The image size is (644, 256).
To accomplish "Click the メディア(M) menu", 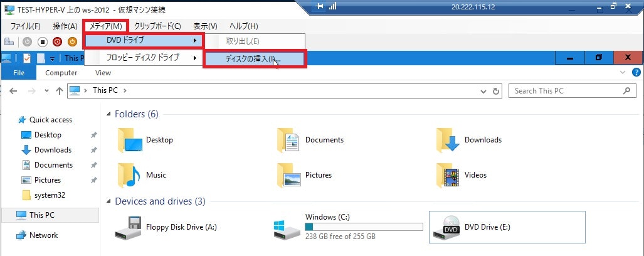I will (106, 26).
